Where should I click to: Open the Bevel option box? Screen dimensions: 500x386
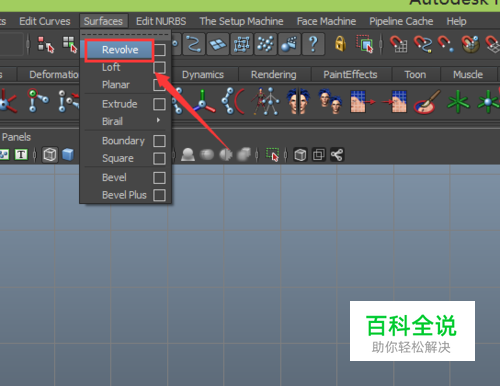(159, 178)
